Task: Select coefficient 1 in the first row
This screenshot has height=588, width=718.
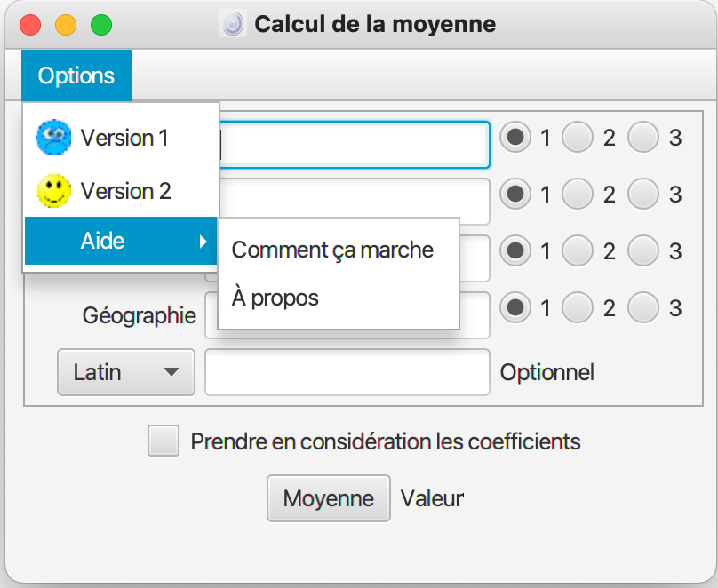Action: tap(515, 138)
